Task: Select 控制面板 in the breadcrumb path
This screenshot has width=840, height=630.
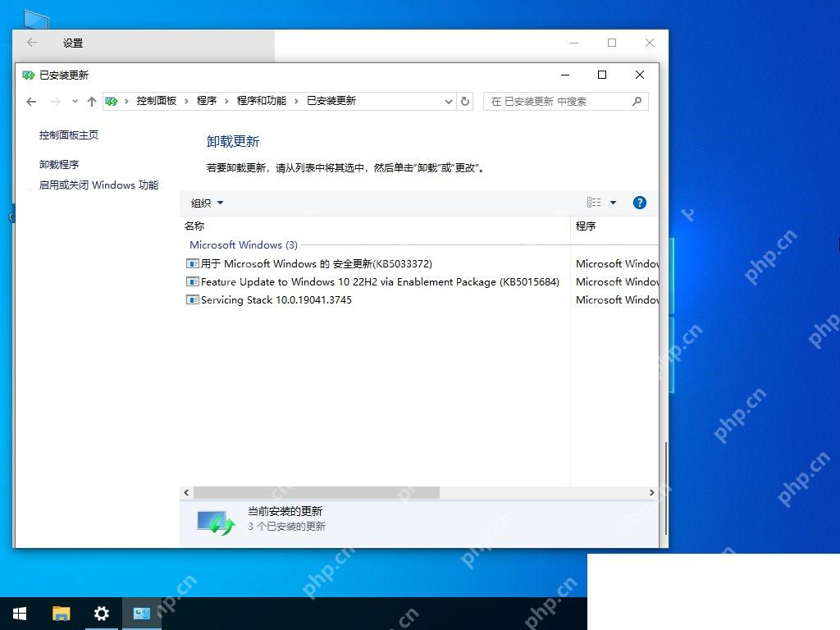Action: (x=157, y=101)
